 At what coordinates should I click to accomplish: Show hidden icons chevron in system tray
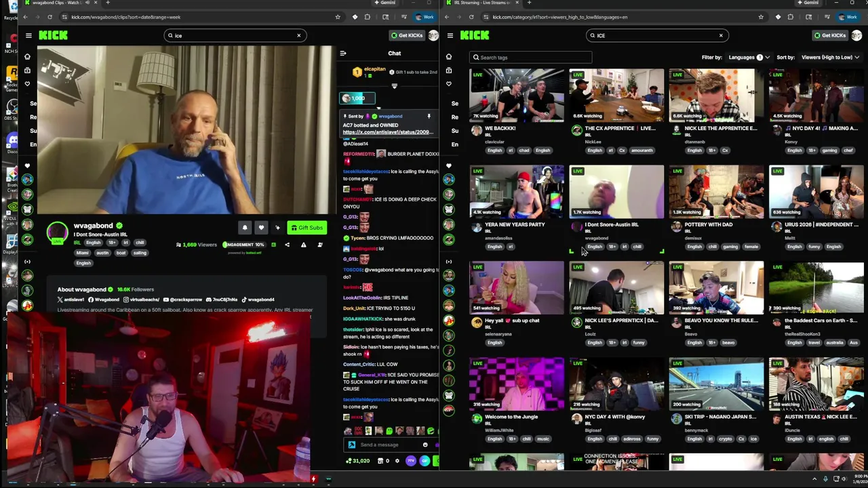(x=815, y=479)
